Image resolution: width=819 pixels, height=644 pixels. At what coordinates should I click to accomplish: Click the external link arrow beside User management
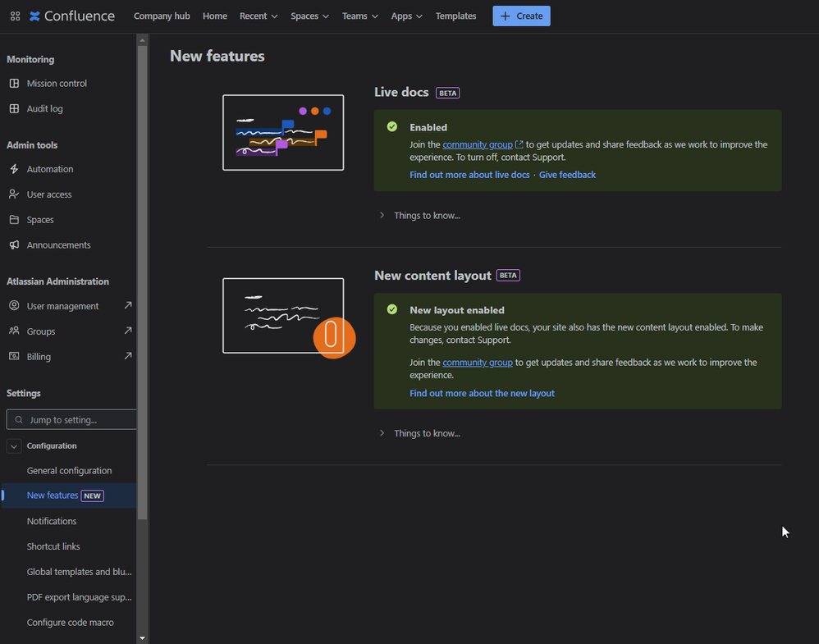click(x=128, y=305)
